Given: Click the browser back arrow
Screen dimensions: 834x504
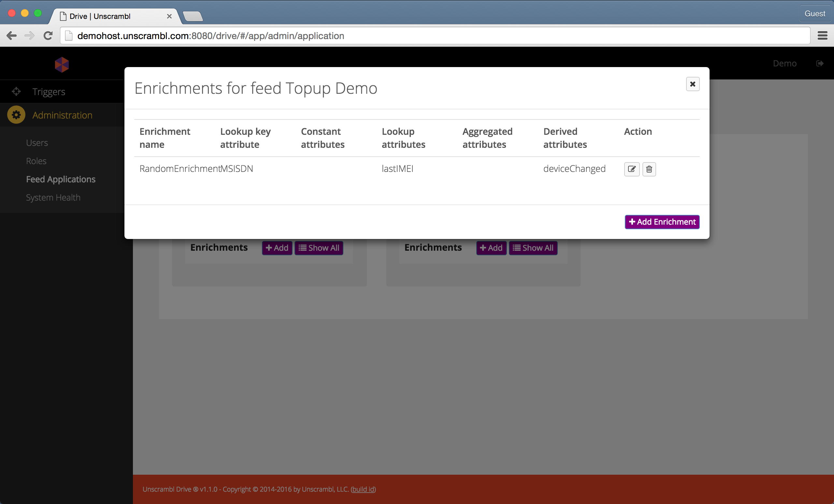Looking at the screenshot, I should click(11, 35).
